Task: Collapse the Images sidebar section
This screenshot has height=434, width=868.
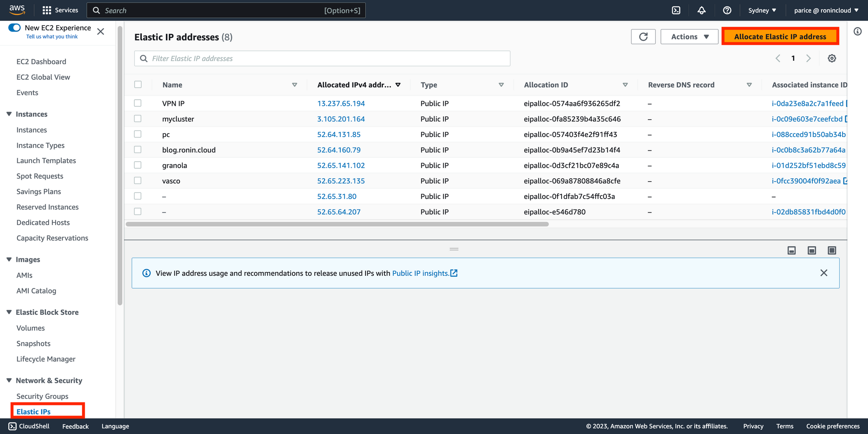Action: [9, 259]
